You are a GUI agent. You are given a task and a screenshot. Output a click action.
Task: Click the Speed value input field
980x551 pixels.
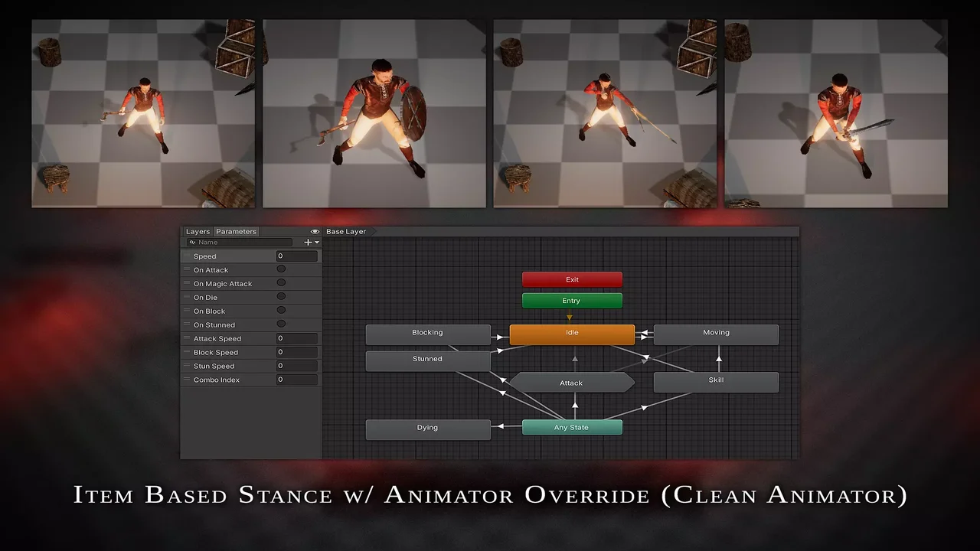click(296, 256)
